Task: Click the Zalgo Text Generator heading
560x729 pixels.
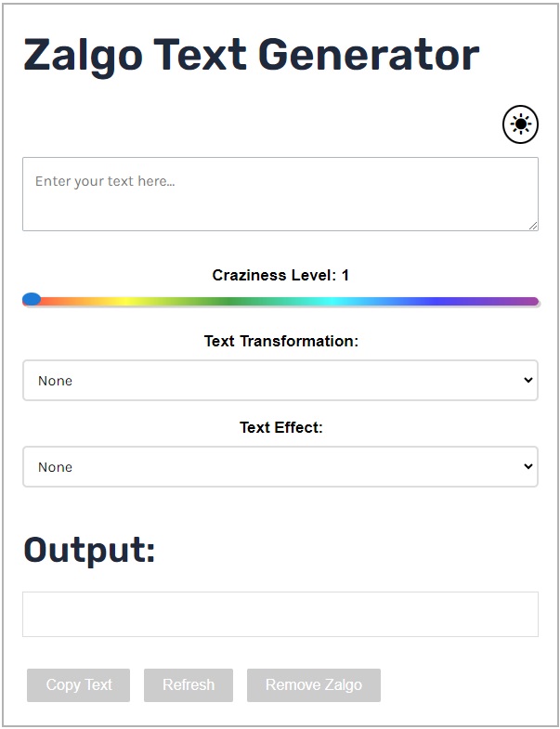Action: pyautogui.click(x=251, y=56)
